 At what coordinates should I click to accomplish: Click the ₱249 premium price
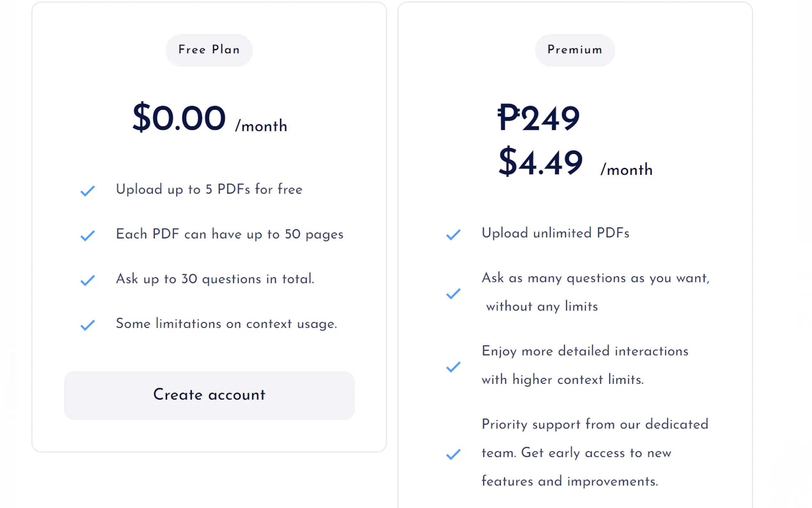[538, 118]
